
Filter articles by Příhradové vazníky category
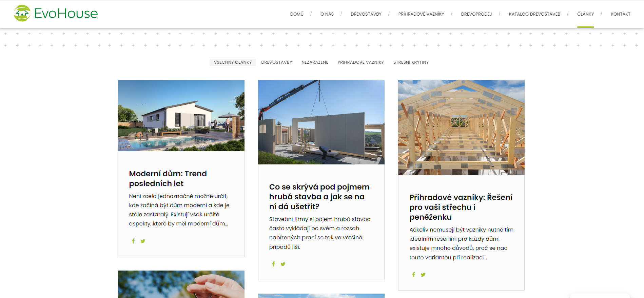pyautogui.click(x=360, y=62)
